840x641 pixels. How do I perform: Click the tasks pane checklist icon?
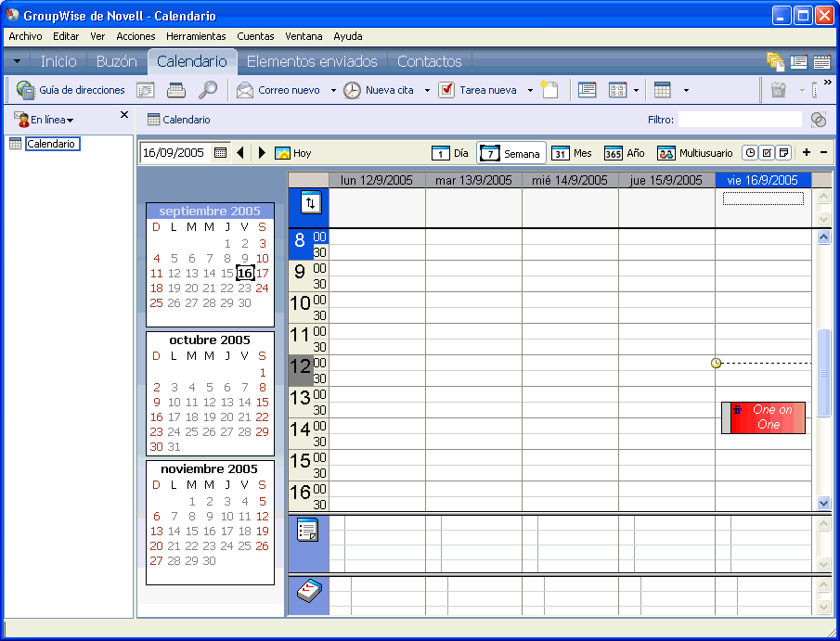coord(309,591)
